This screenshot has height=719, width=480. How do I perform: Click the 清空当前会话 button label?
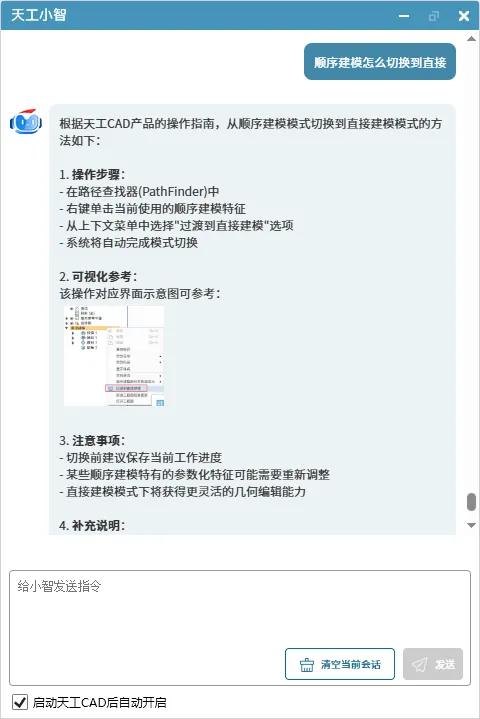[351, 664]
